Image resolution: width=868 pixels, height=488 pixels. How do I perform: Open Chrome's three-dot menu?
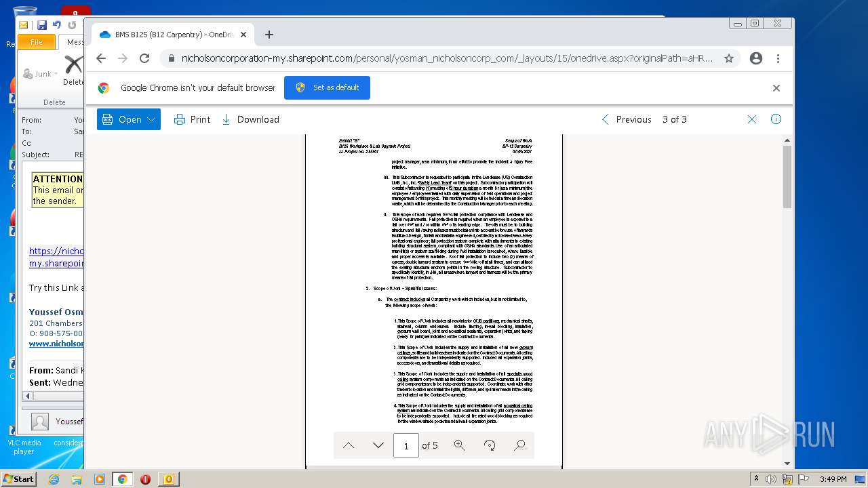[778, 58]
